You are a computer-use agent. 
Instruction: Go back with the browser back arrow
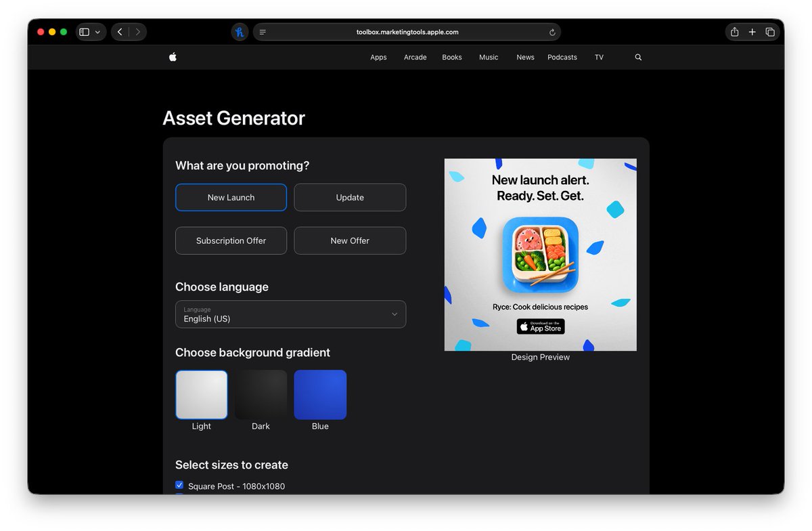[120, 32]
